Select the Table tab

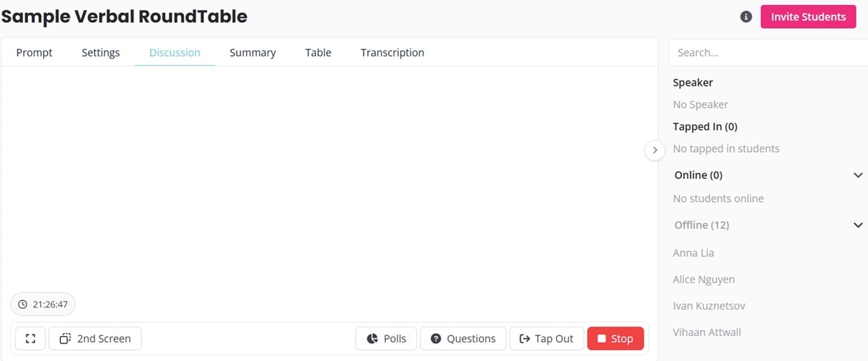318,53
